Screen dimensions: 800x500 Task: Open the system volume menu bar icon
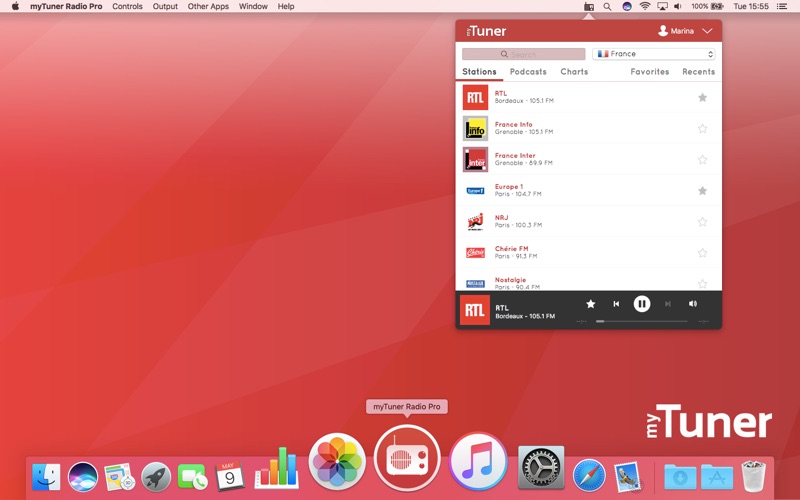pos(678,6)
